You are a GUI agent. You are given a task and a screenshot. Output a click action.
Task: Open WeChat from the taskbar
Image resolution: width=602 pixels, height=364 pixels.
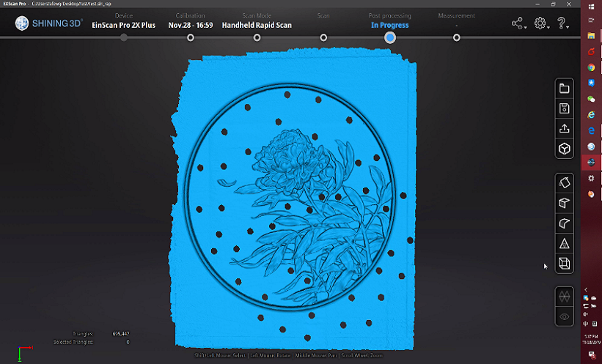click(591, 99)
